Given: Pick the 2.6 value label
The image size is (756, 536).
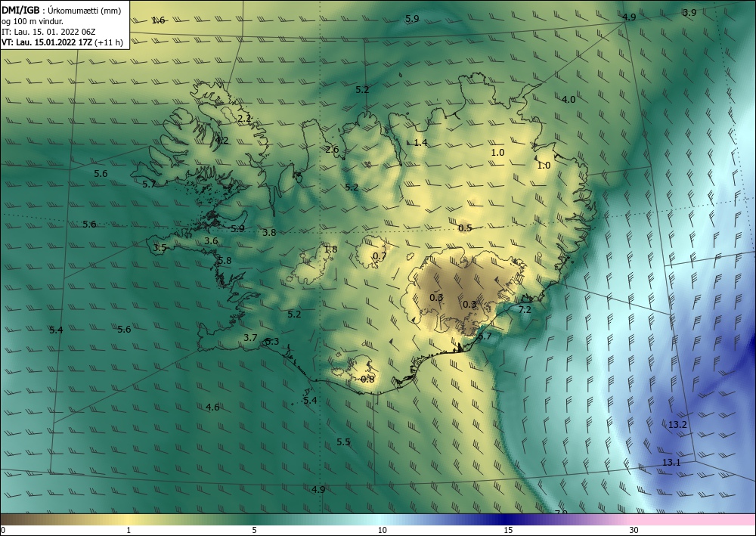Looking at the screenshot, I should pyautogui.click(x=332, y=150).
